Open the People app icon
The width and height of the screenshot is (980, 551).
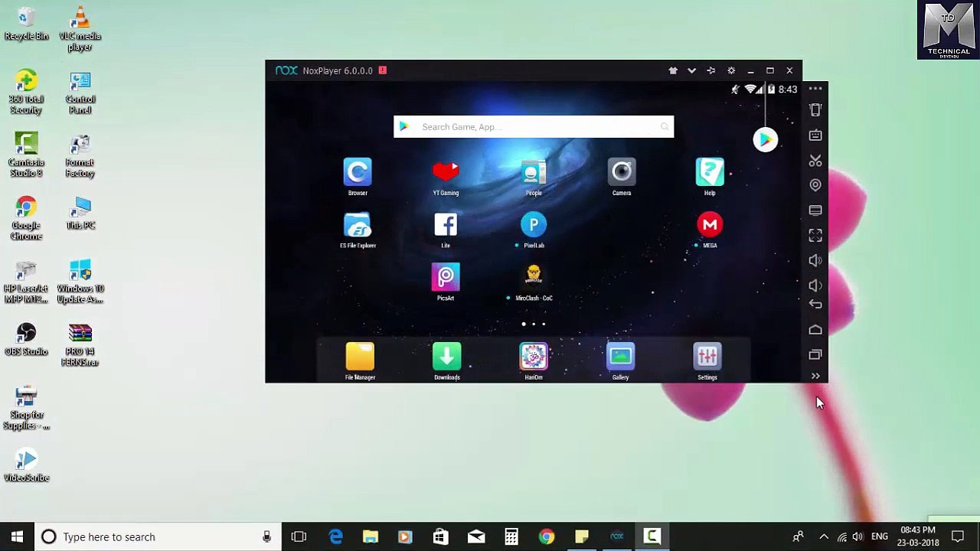point(534,173)
